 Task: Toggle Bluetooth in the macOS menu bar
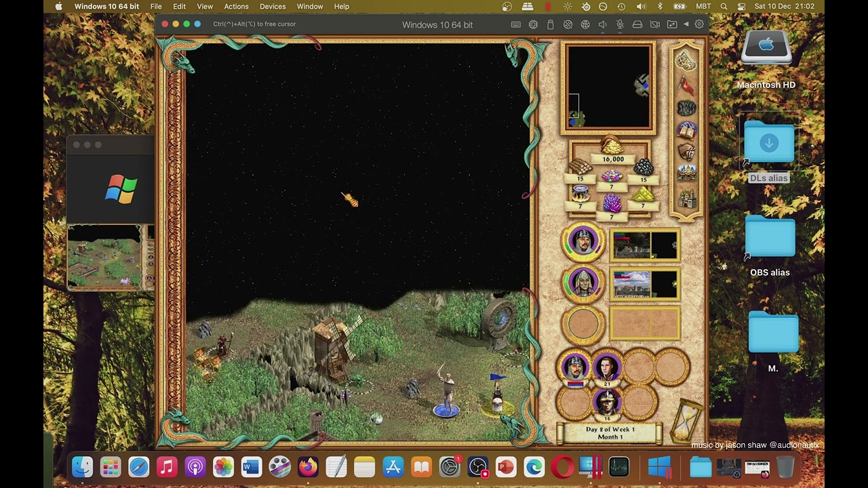point(660,7)
